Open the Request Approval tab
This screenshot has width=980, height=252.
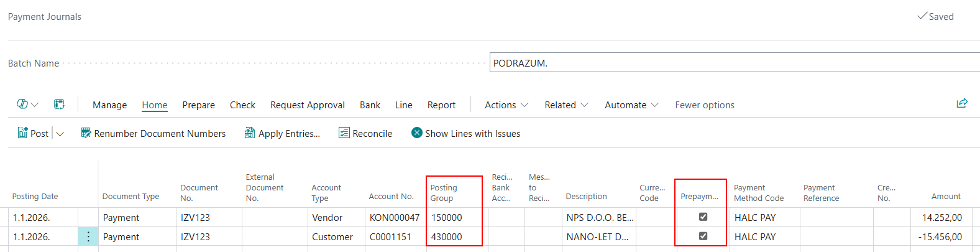pos(308,105)
